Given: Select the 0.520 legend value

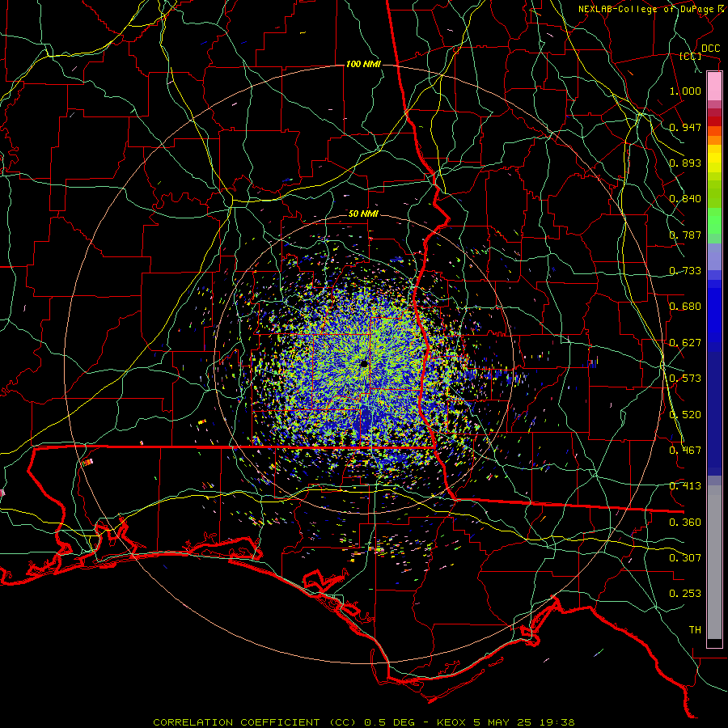Looking at the screenshot, I should pyautogui.click(x=685, y=415).
